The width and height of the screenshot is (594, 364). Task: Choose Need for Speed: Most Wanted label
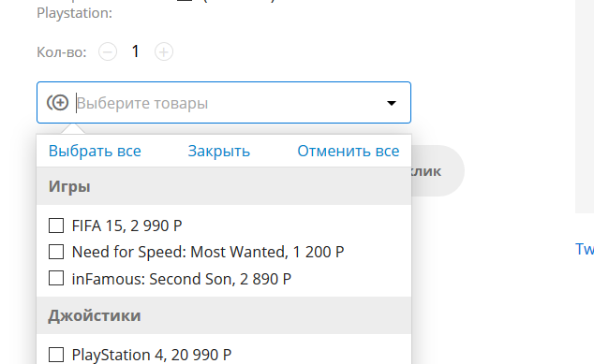click(x=208, y=252)
